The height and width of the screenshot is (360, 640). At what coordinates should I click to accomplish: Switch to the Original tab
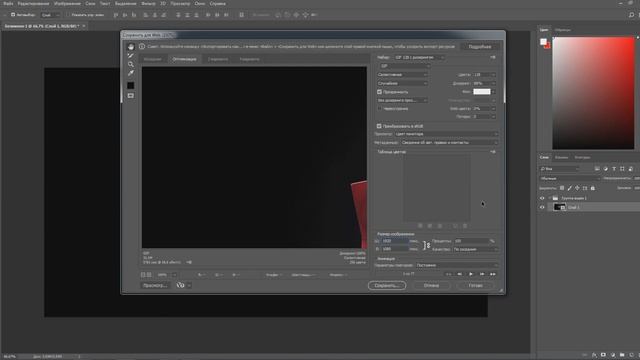(153, 59)
